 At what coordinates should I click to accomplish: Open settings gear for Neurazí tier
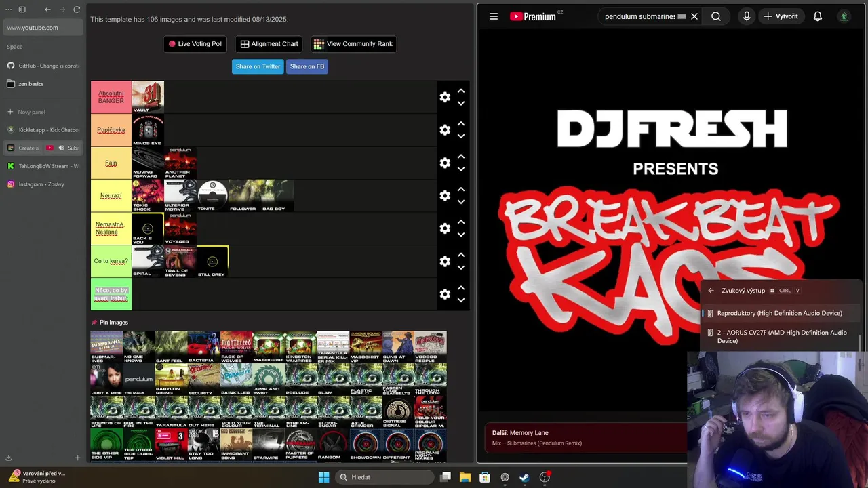point(445,195)
